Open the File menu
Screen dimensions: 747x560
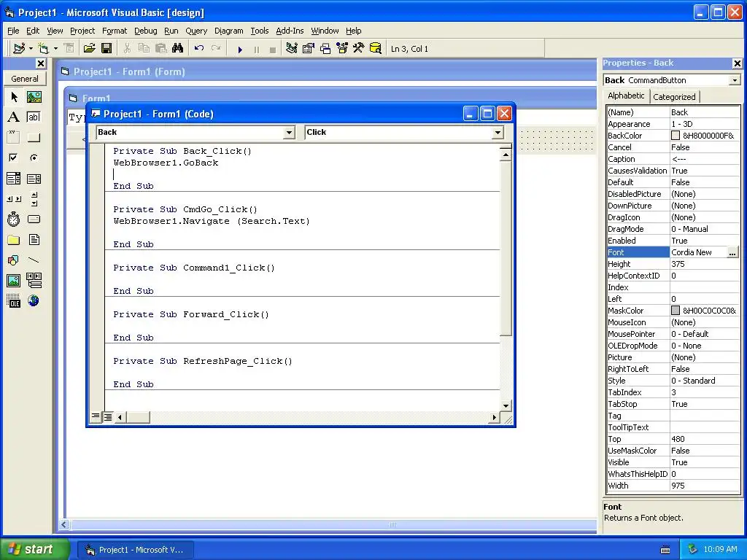(13, 31)
